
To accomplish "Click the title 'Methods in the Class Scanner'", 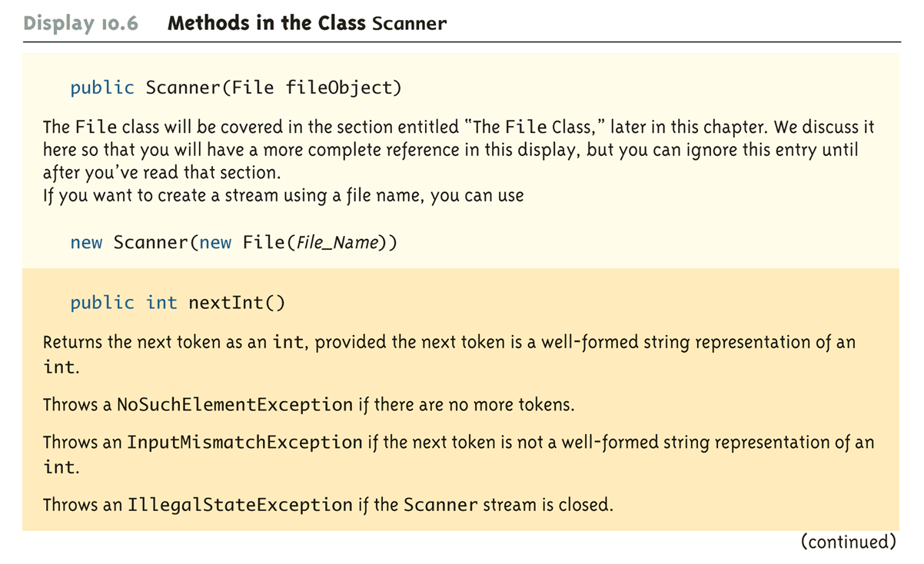I will click(307, 22).
